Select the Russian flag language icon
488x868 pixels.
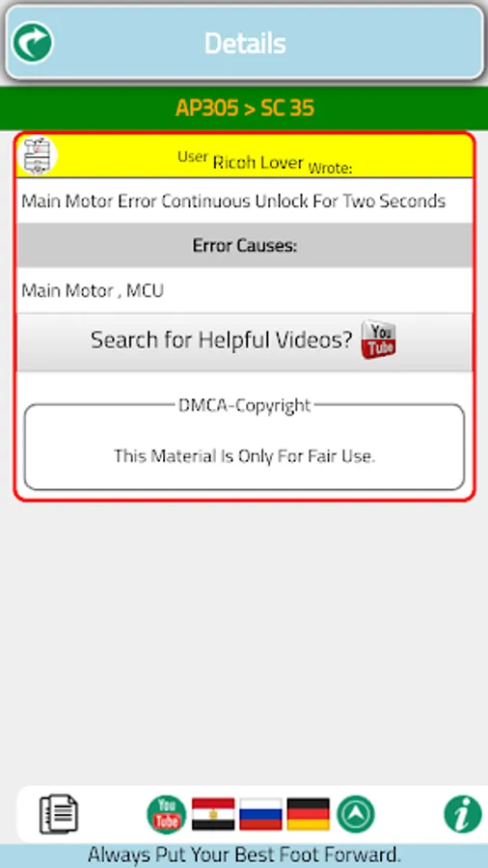coord(261,814)
